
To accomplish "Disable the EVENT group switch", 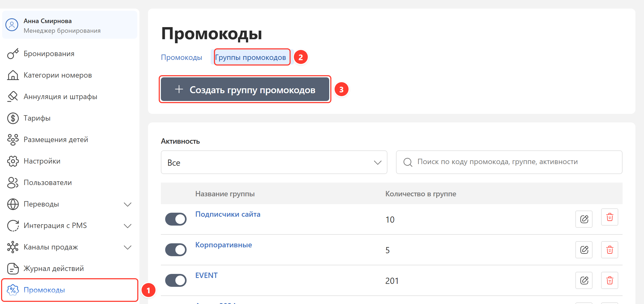I will (176, 280).
